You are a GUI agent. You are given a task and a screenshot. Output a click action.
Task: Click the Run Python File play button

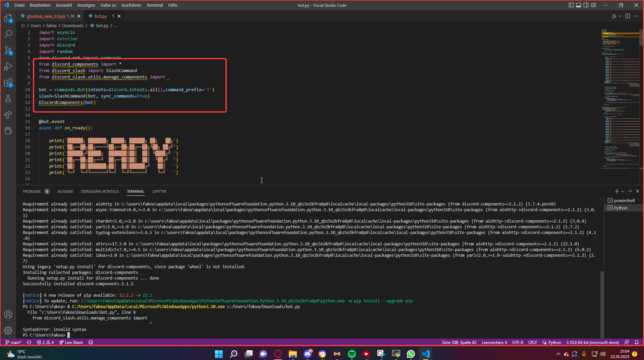click(614, 16)
